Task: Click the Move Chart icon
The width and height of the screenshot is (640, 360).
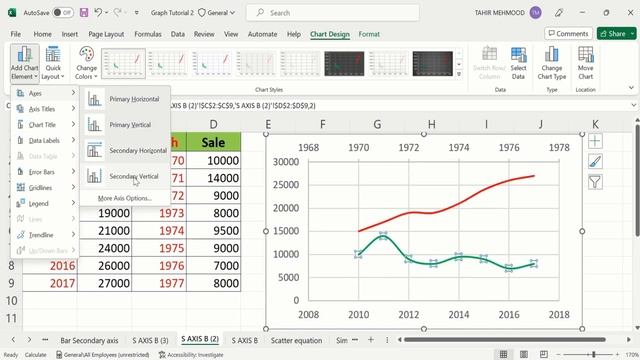Action: tap(585, 63)
